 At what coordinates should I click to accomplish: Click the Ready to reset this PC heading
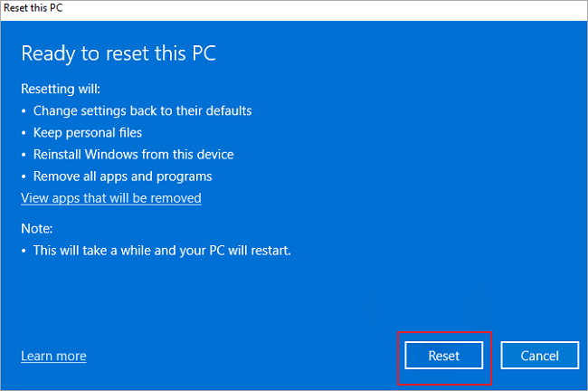pos(119,52)
